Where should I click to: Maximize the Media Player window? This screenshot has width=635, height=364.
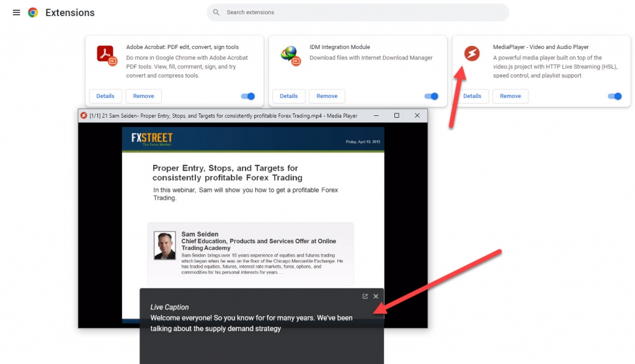click(397, 116)
